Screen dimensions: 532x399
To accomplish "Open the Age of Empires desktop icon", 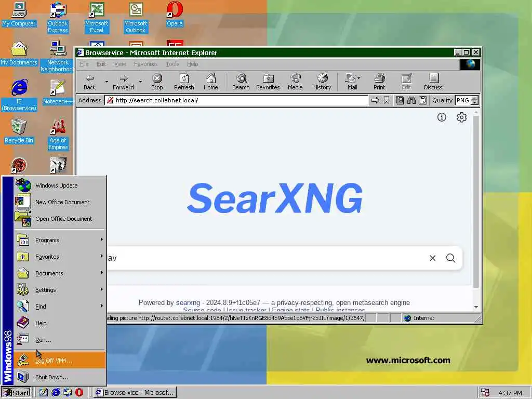I will [x=58, y=135].
